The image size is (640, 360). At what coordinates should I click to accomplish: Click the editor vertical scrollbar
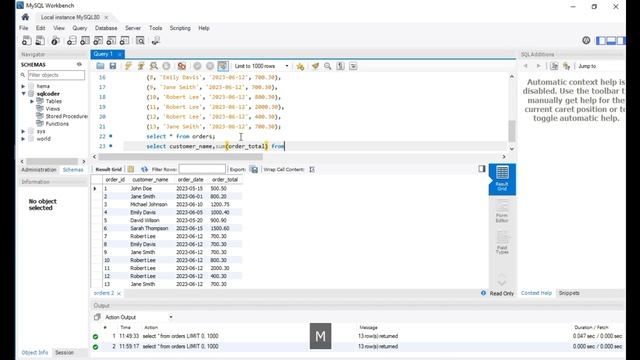(x=512, y=131)
